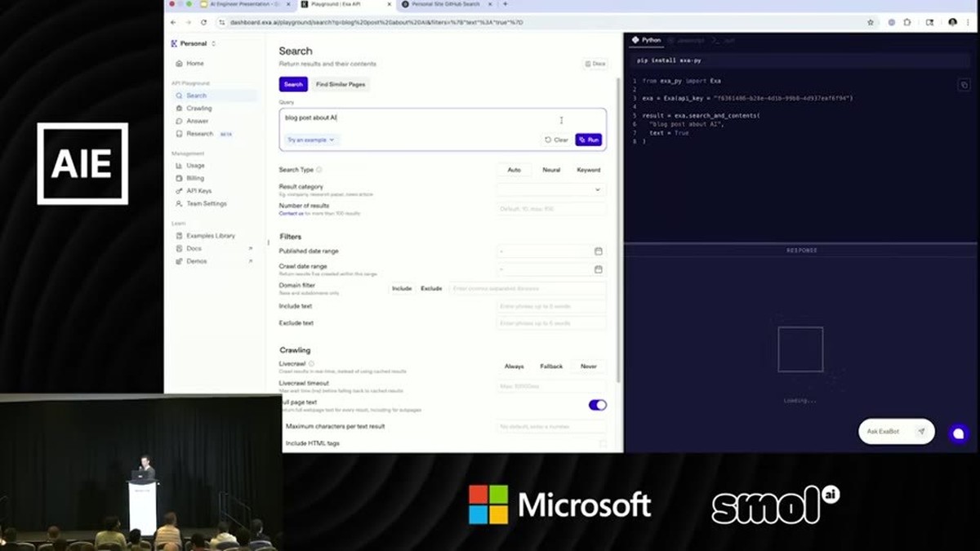Open Docs from the sidebar Learn section
This screenshot has height=551, width=980.
pyautogui.click(x=214, y=248)
